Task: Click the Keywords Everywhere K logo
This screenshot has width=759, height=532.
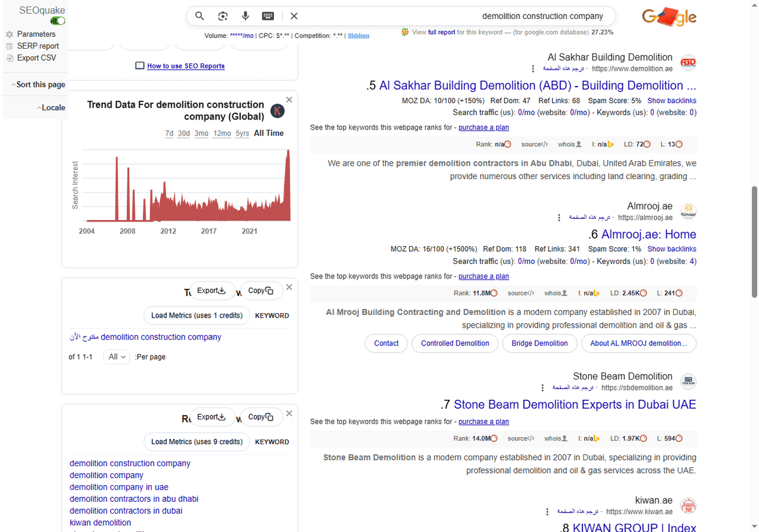Action: coord(277,111)
